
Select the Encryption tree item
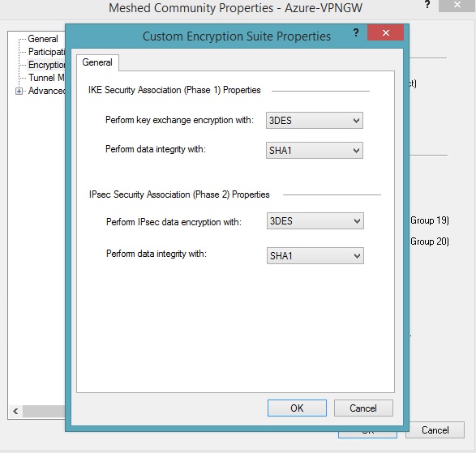pos(46,65)
